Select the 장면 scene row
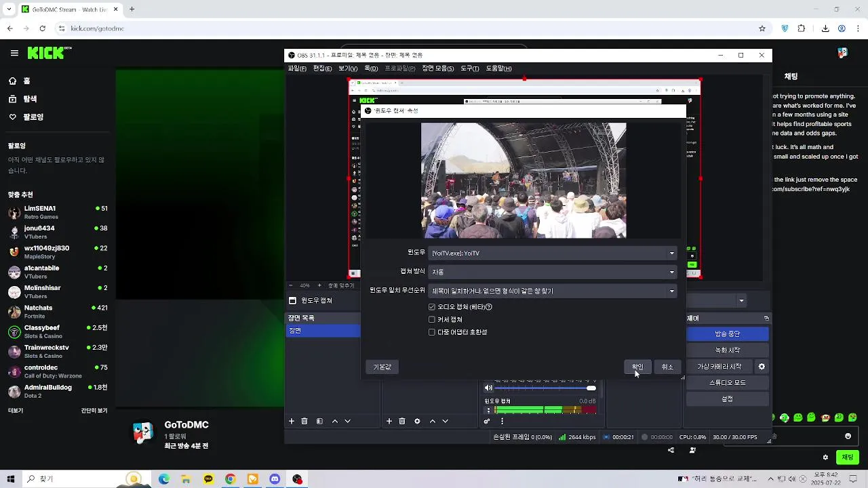Image resolution: width=868 pixels, height=488 pixels. point(323,331)
